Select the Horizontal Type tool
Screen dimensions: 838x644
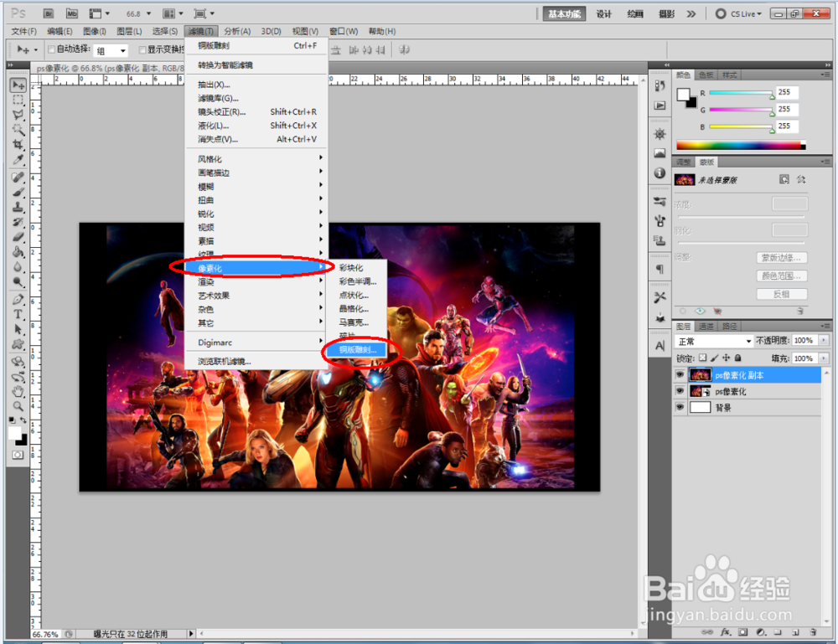click(18, 314)
